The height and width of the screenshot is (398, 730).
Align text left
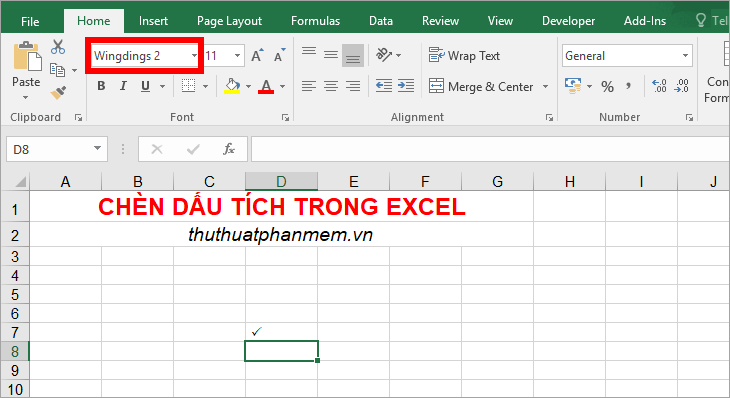tap(309, 86)
